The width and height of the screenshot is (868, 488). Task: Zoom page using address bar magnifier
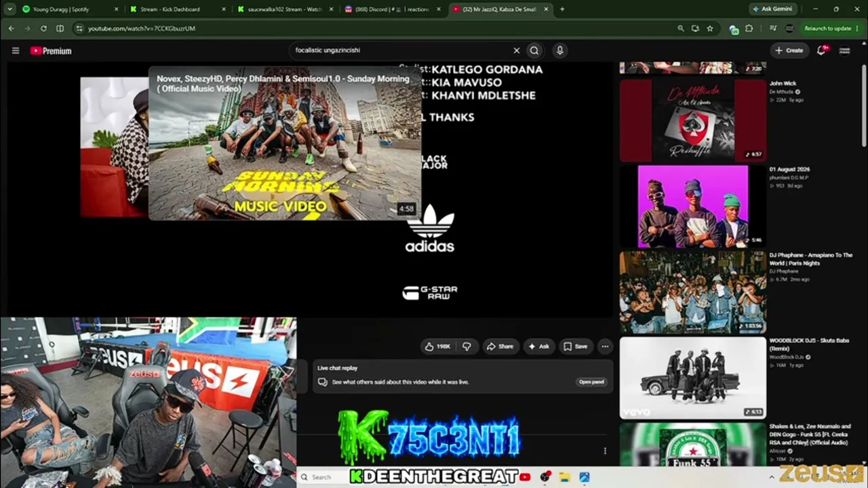tap(680, 28)
